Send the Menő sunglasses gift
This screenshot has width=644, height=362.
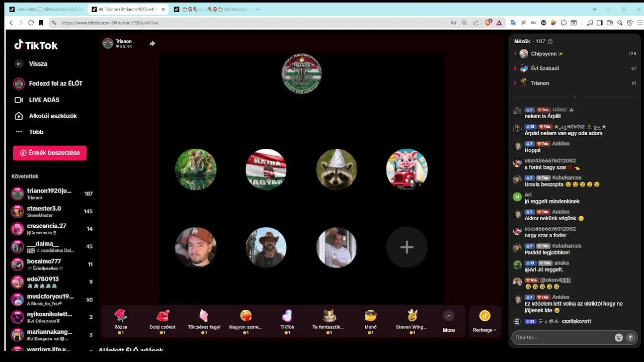click(x=370, y=321)
